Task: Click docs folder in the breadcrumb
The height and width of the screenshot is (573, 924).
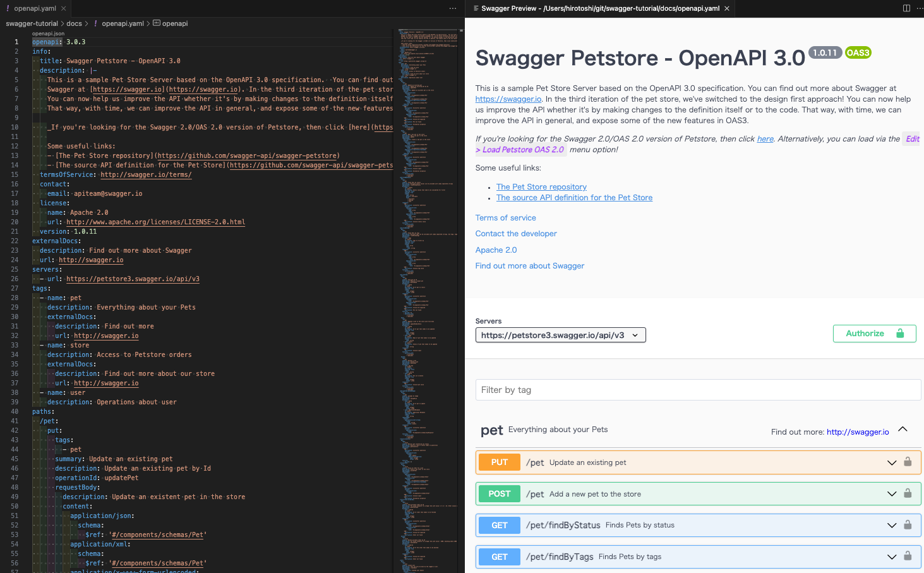Action: tap(74, 23)
